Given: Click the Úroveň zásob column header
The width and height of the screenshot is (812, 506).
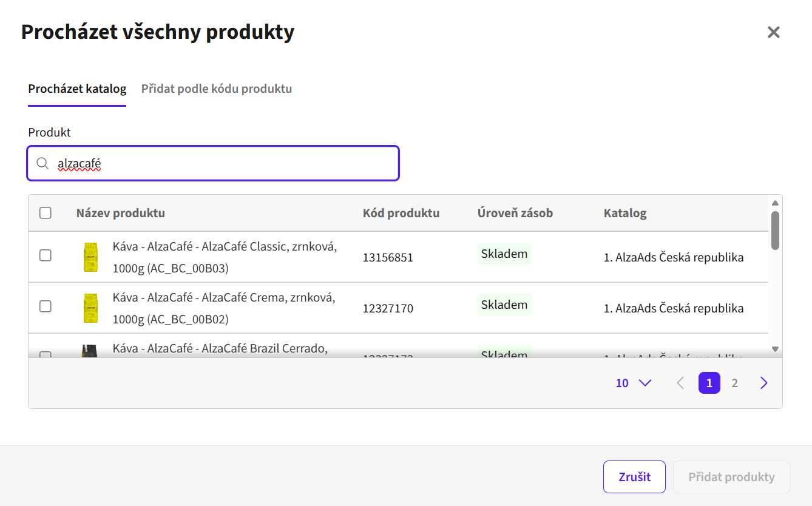Looking at the screenshot, I should coord(515,213).
